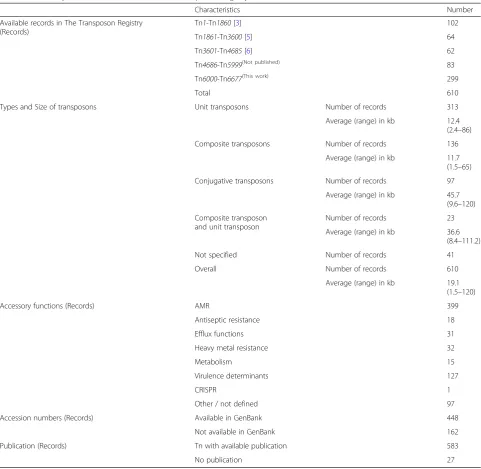Click the 'No publication' label
481x469 pixels.
coord(218,460)
